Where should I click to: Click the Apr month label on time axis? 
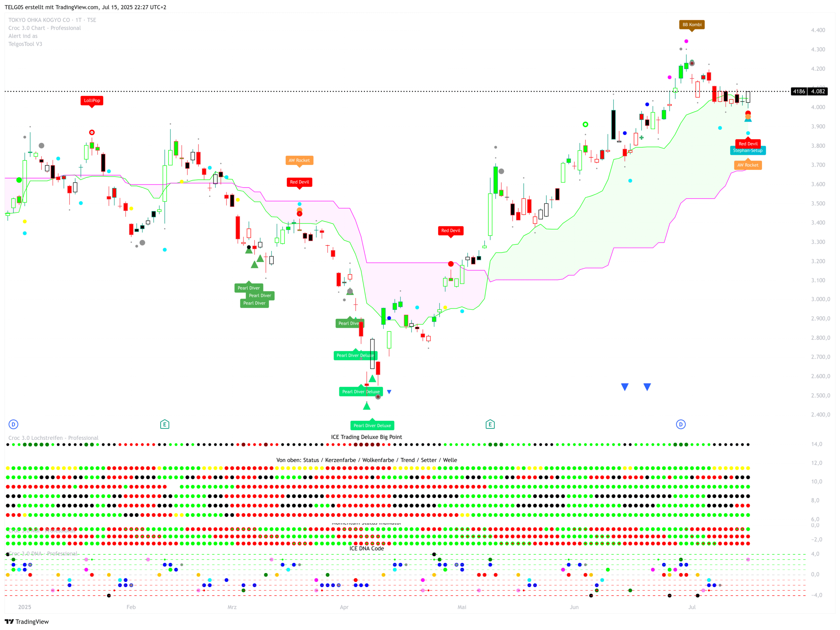click(344, 607)
